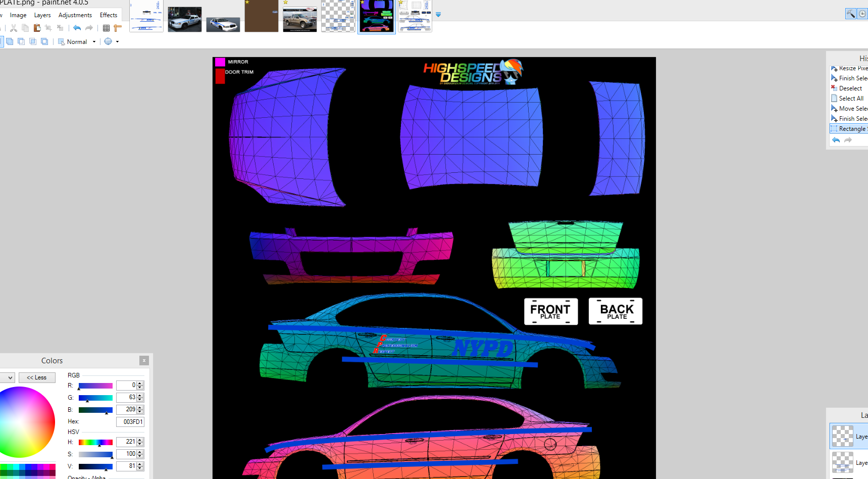Switch to brown image thumbnail
Screen dimensions: 868x479
point(262,16)
